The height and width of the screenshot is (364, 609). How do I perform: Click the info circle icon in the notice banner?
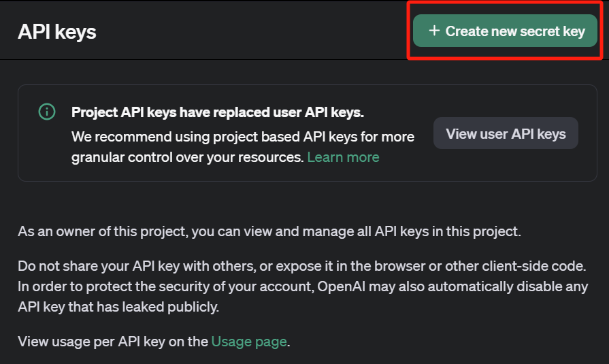(46, 112)
